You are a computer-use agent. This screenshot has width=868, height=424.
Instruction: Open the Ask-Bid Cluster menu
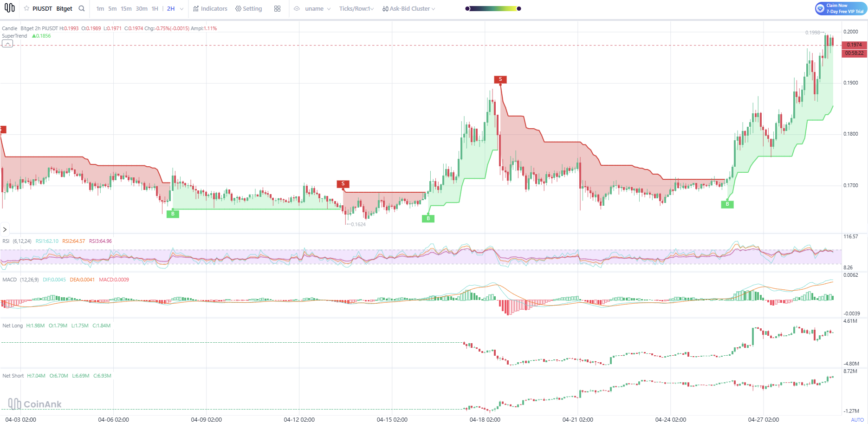pyautogui.click(x=408, y=8)
